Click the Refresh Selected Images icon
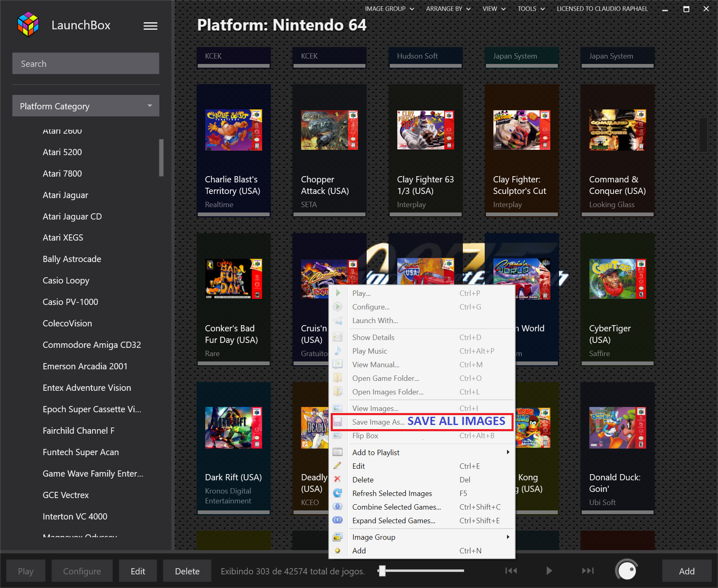718x588 pixels. [x=338, y=493]
